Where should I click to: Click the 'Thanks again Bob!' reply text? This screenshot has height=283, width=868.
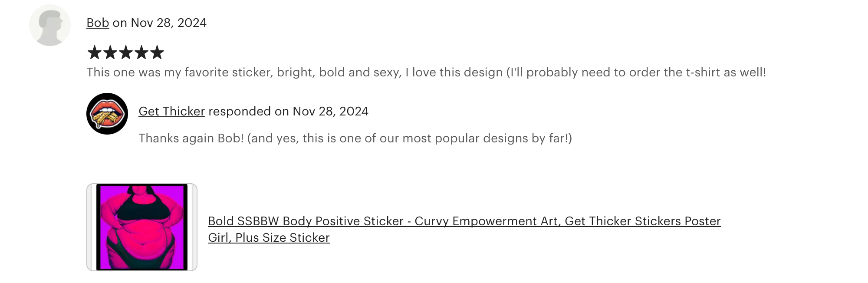[191, 138]
